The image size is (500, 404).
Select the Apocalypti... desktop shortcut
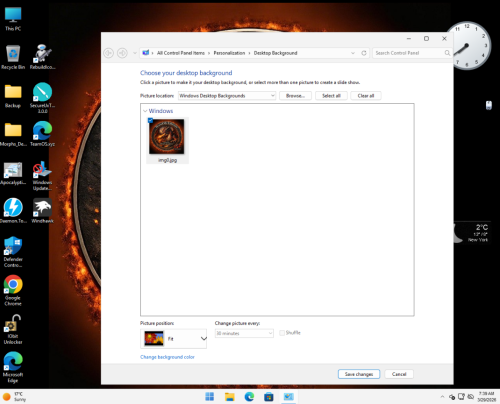[13, 173]
